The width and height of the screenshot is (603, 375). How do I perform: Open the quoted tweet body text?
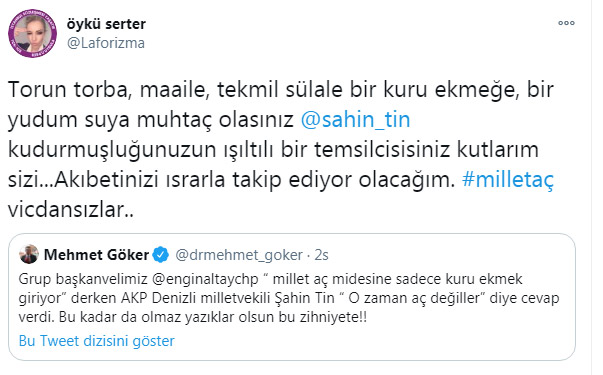coord(288,298)
